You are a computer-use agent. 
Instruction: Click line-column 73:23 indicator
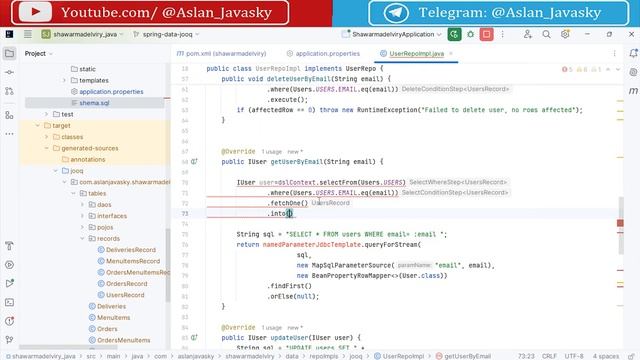526,356
